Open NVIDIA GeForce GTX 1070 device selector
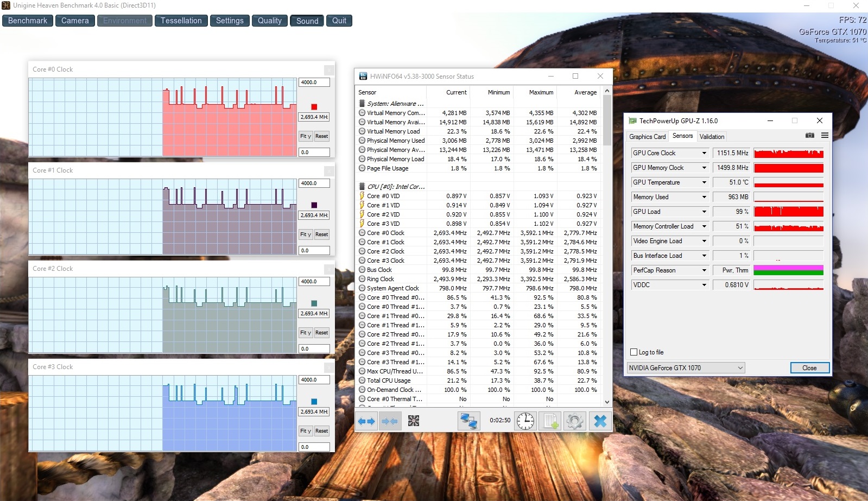This screenshot has width=868, height=501. [x=686, y=367]
